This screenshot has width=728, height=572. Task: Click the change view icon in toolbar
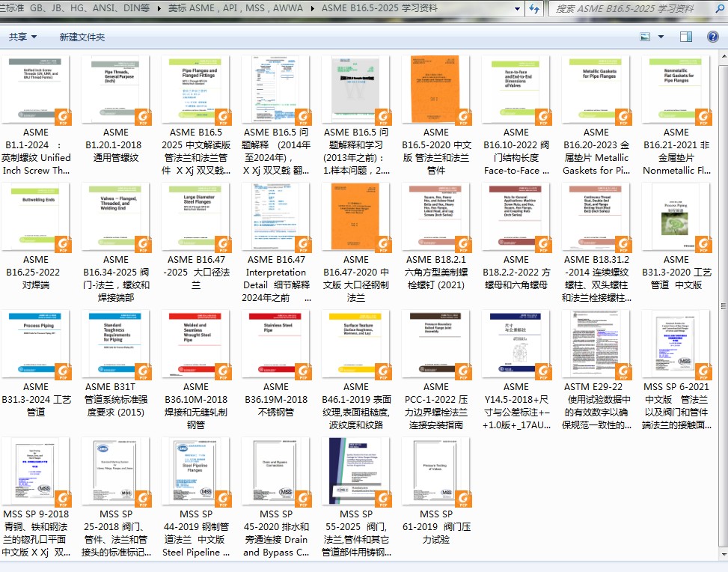click(x=645, y=37)
